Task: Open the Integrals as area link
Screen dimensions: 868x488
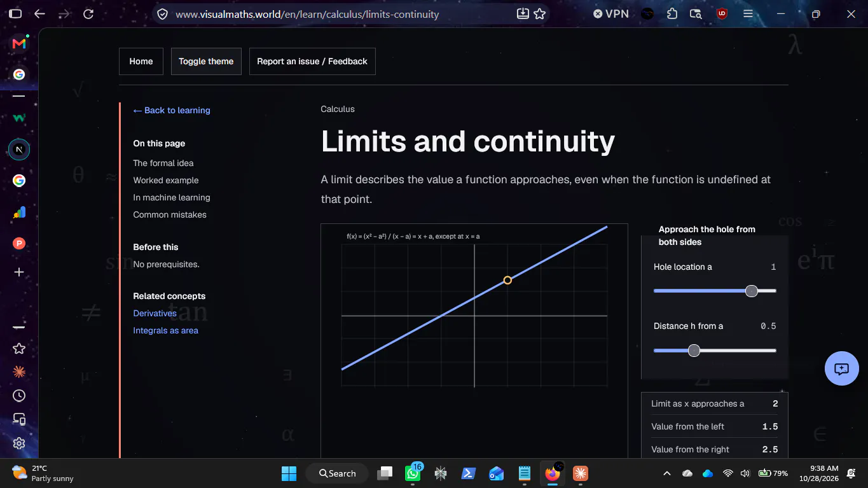Action: [x=166, y=331]
